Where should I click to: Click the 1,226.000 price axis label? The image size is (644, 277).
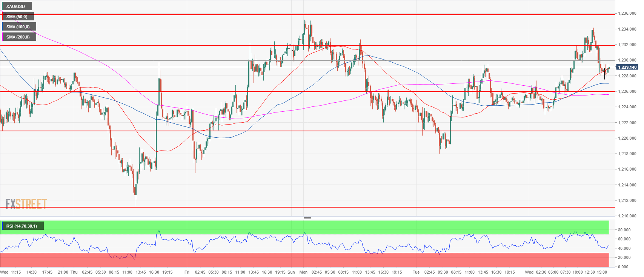coord(627,91)
